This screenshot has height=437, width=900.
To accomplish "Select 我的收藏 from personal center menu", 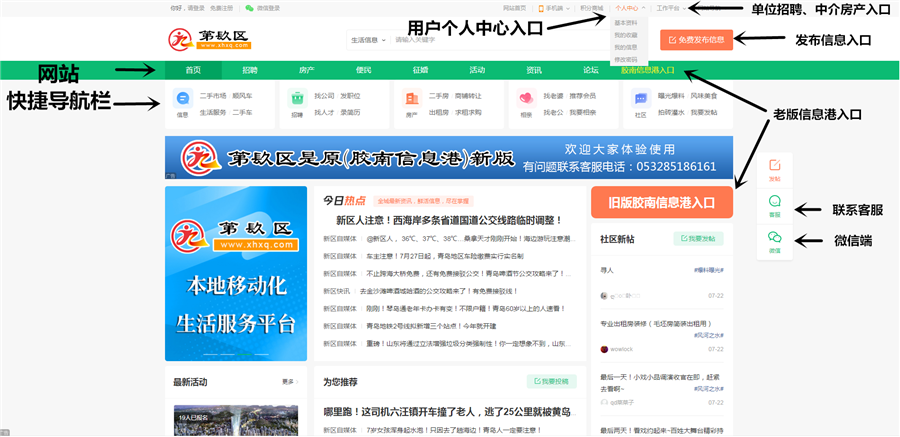I will point(626,35).
